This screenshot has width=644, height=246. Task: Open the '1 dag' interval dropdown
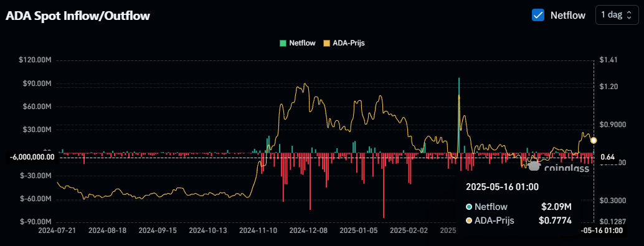pos(617,15)
